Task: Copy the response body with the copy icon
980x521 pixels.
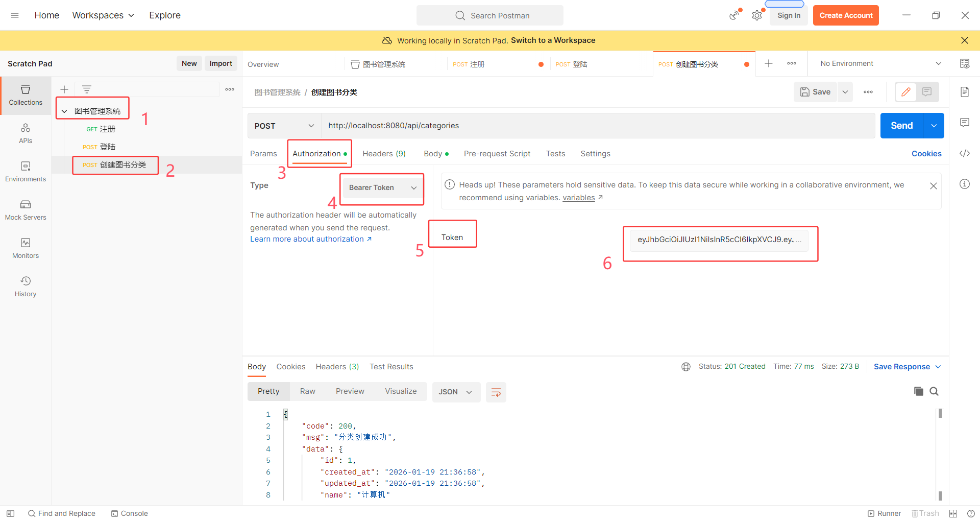Action: (919, 391)
